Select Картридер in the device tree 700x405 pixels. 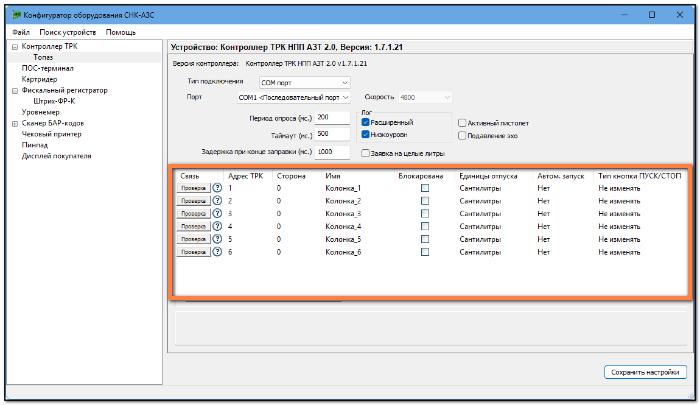39,79
